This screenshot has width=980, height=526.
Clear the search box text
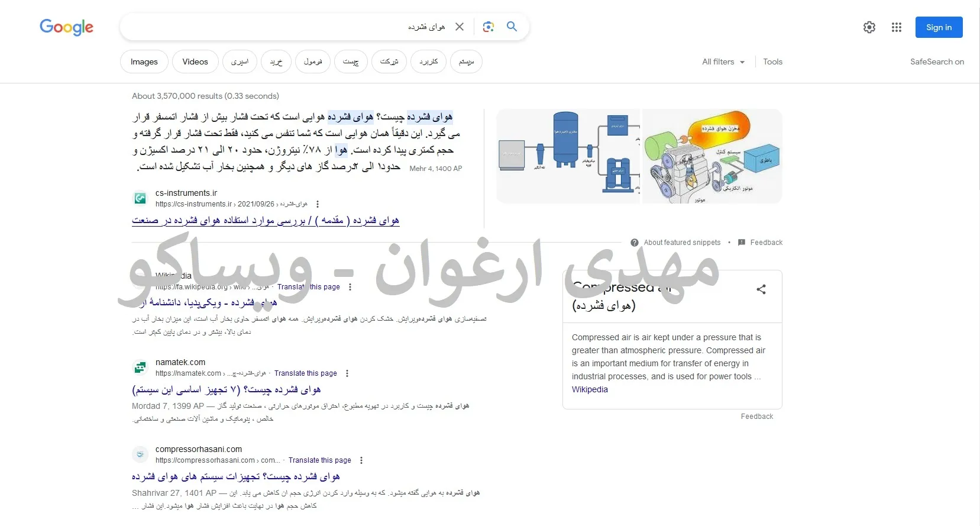460,27
